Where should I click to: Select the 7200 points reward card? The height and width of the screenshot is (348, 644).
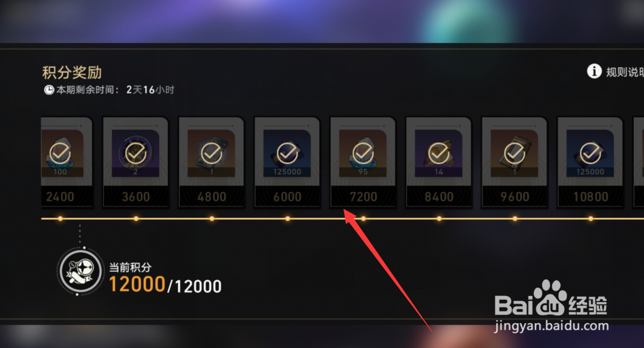point(363,162)
